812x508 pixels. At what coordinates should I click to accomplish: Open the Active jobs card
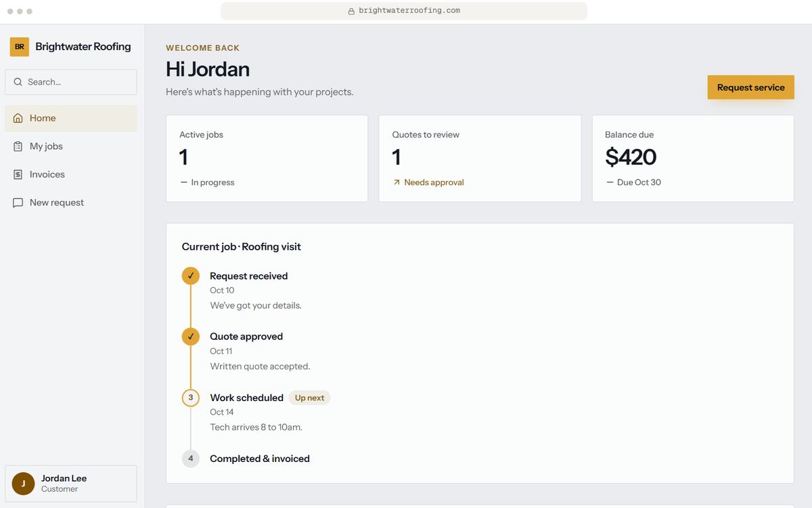[267, 158]
